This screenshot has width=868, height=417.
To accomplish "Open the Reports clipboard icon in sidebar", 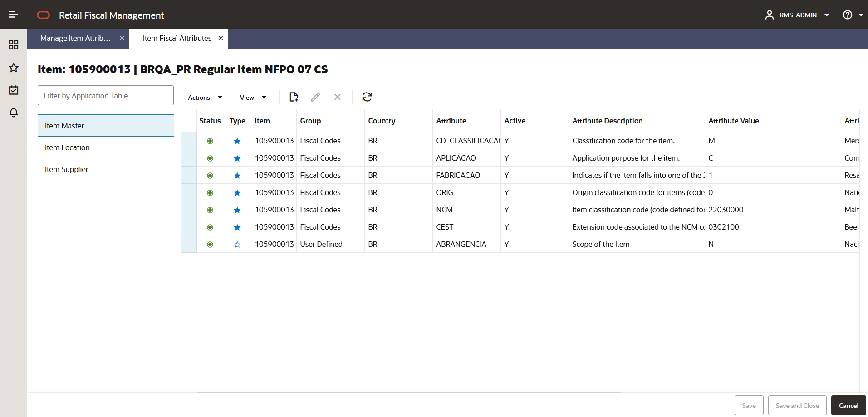I will [x=14, y=90].
